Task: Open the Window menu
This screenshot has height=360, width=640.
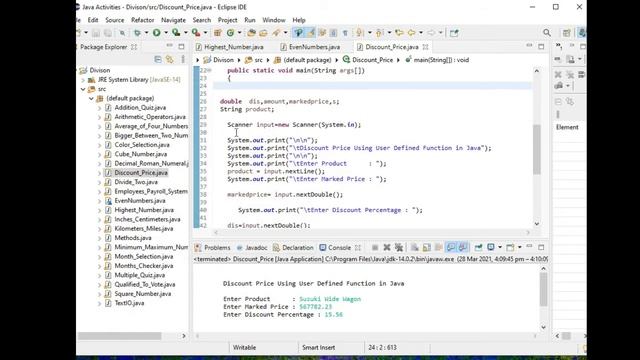Action: click(273, 20)
